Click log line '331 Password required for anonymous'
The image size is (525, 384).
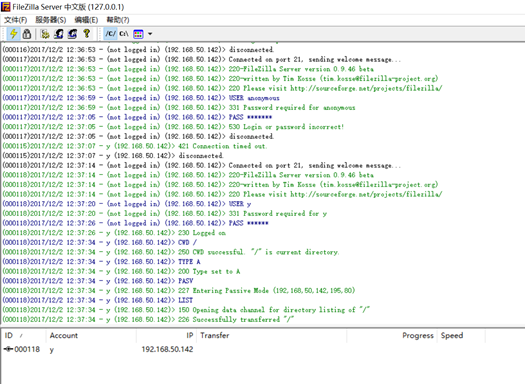179,107
